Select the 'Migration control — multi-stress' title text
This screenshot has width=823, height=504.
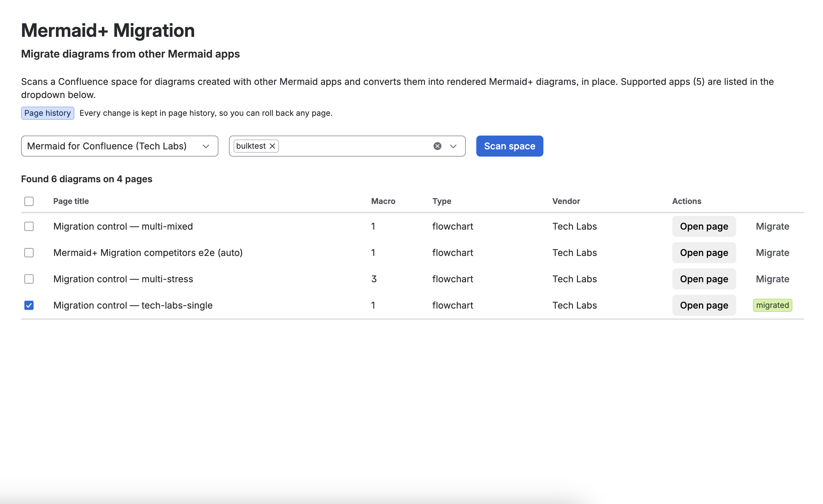click(x=123, y=279)
